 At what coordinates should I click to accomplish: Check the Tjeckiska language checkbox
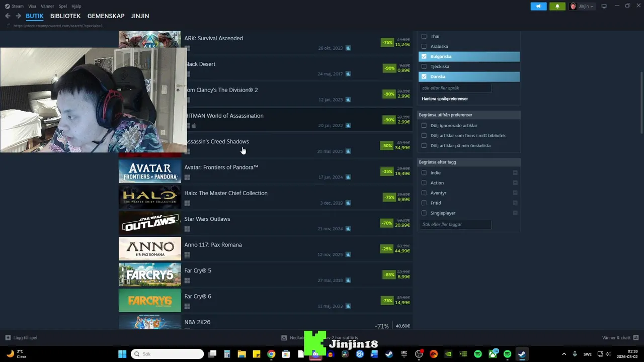pyautogui.click(x=424, y=66)
